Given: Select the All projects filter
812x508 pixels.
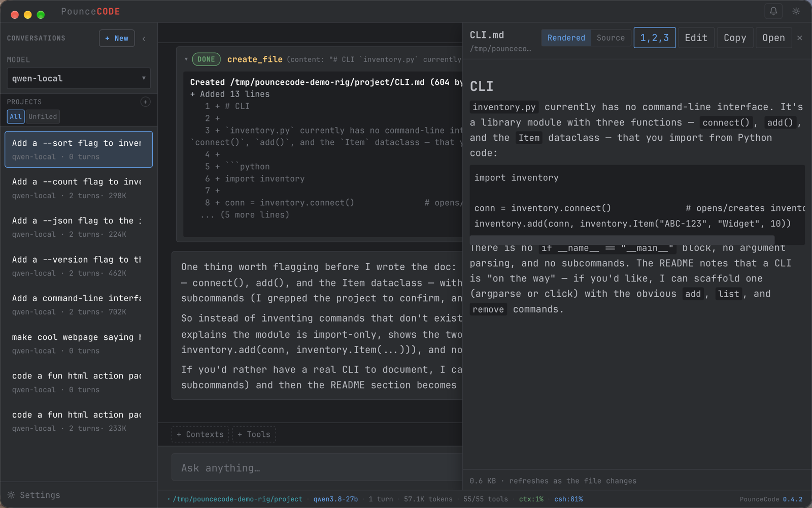Looking at the screenshot, I should (x=16, y=117).
